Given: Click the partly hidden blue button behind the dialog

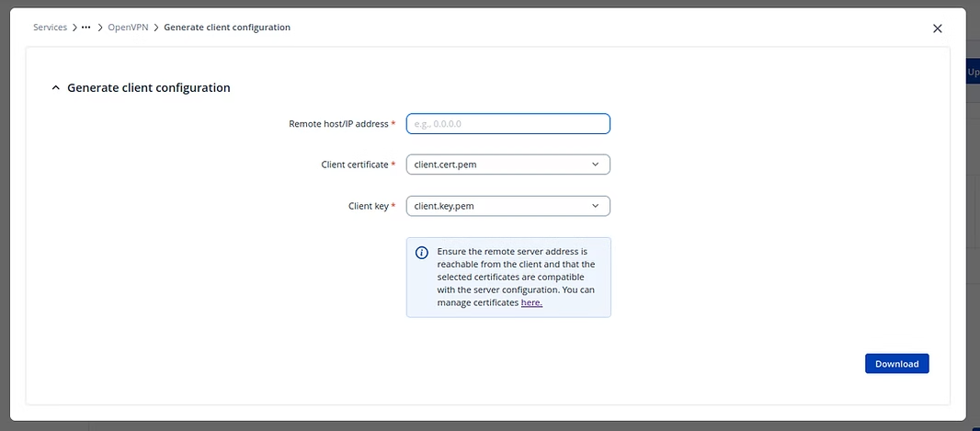Looking at the screenshot, I should coord(973,72).
